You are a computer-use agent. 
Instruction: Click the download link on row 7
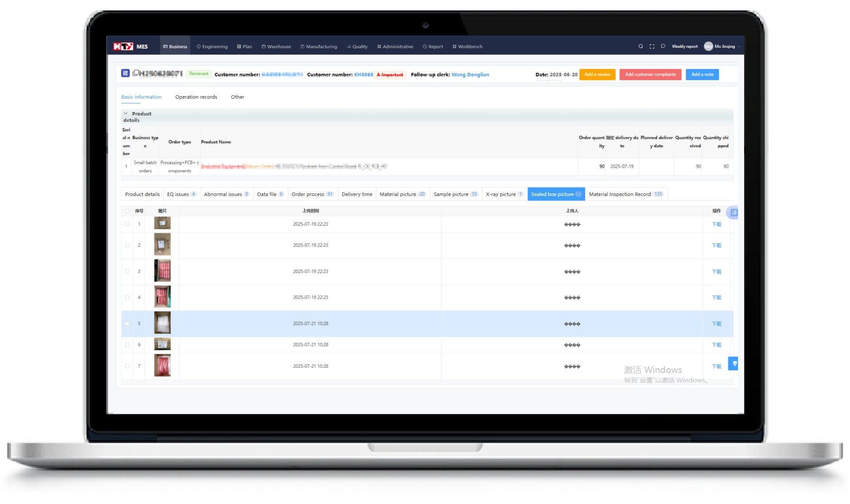[x=716, y=366]
